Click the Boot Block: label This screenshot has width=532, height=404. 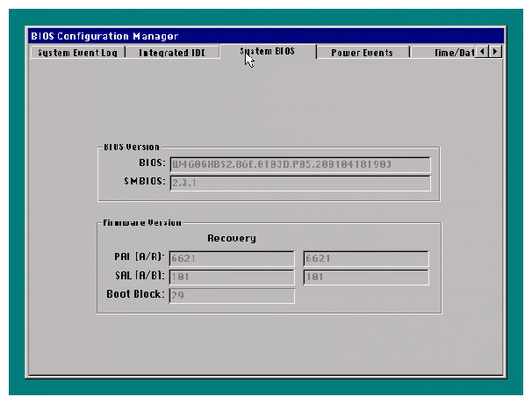pyautogui.click(x=136, y=294)
